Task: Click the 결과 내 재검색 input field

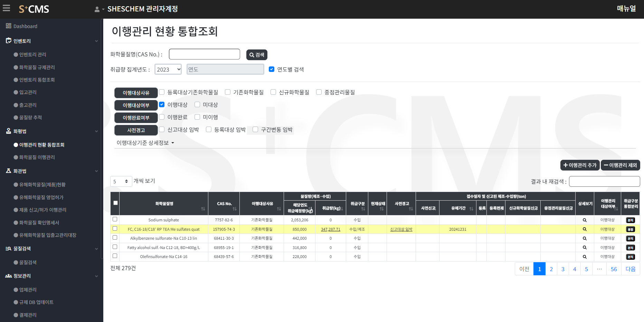Action: (604, 181)
